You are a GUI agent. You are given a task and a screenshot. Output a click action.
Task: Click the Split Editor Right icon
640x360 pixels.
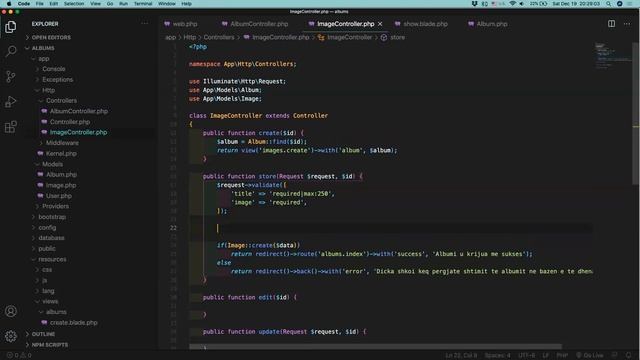click(611, 24)
